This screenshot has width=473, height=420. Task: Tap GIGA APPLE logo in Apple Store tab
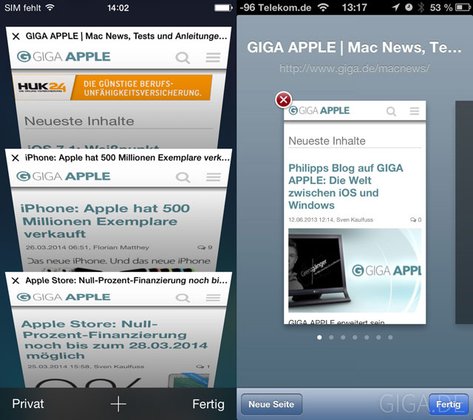click(63, 297)
